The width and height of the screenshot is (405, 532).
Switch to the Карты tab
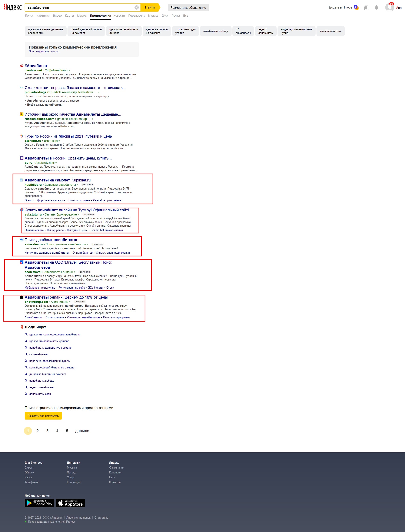point(69,16)
